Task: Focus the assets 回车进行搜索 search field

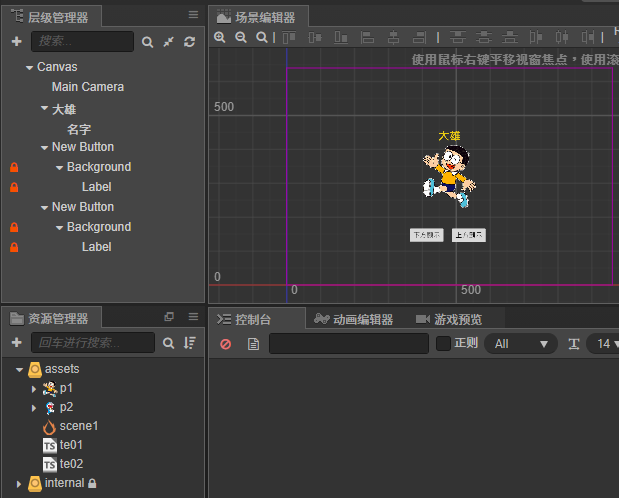Action: coord(93,342)
